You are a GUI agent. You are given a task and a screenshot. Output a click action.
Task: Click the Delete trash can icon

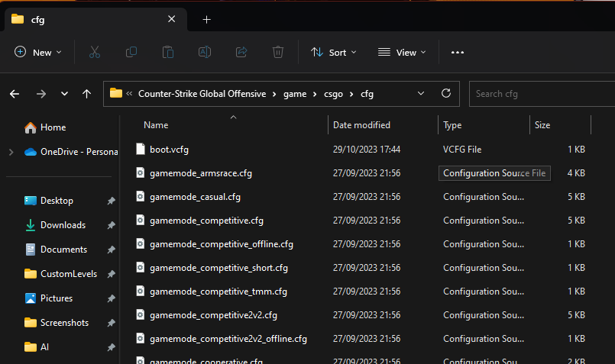click(x=277, y=52)
